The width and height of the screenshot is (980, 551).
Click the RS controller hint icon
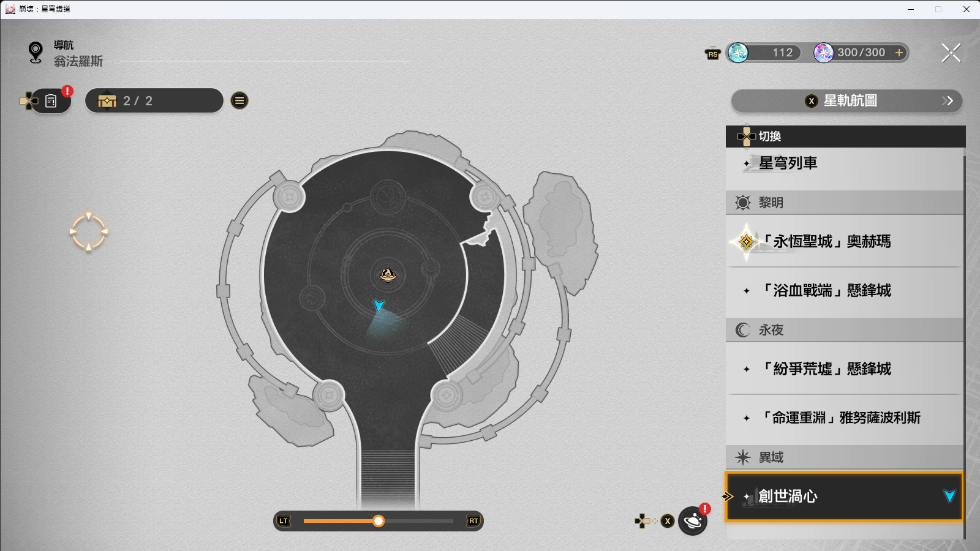click(712, 54)
